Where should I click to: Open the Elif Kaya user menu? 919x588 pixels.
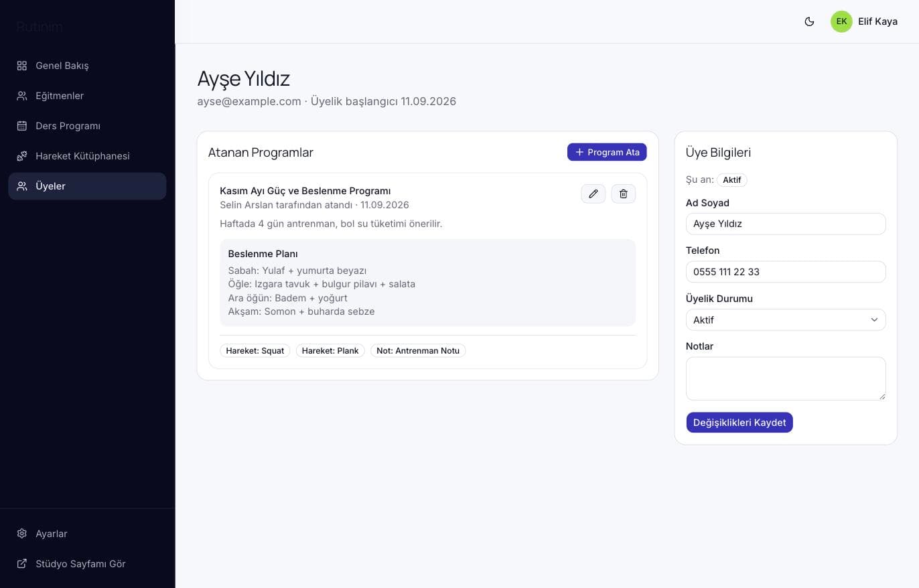point(864,21)
